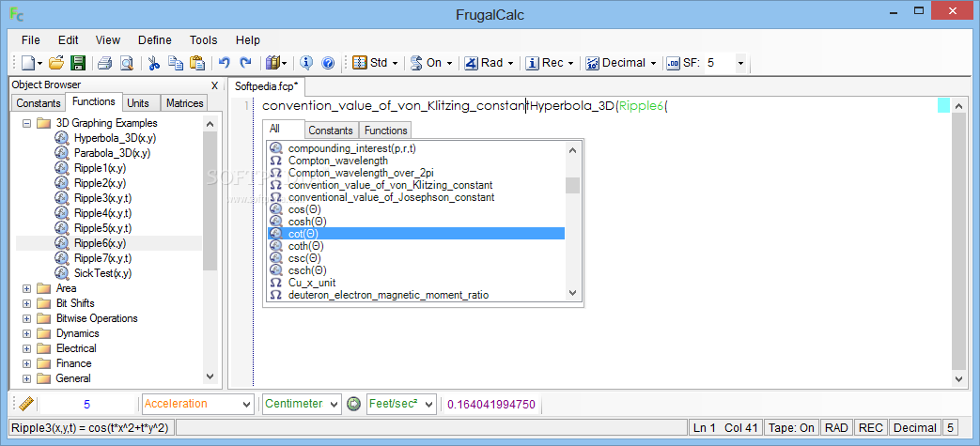The height and width of the screenshot is (446, 980).
Task: Click the converter value input field
Action: click(x=86, y=404)
